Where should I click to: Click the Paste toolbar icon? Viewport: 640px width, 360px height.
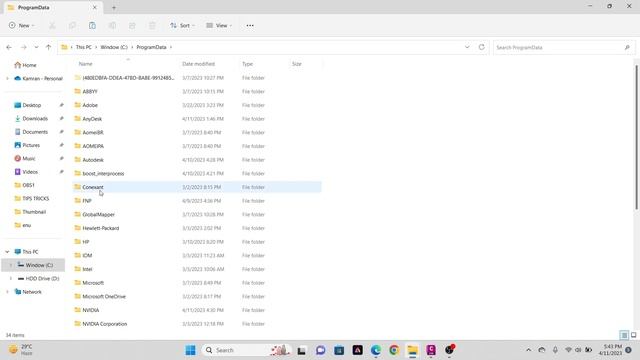92,26
